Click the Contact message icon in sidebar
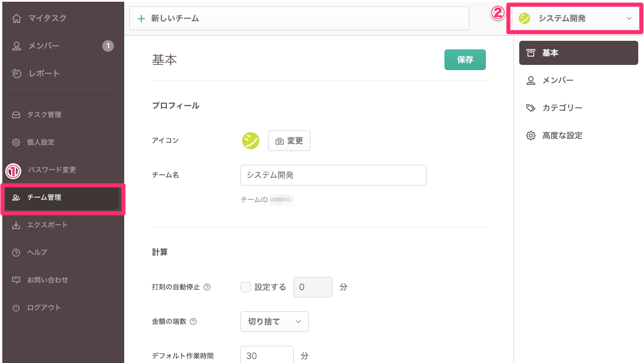This screenshot has width=644, height=363. coord(16,280)
